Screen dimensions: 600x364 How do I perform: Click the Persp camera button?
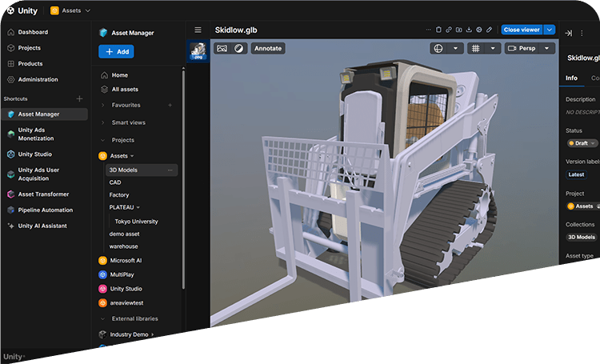[522, 48]
